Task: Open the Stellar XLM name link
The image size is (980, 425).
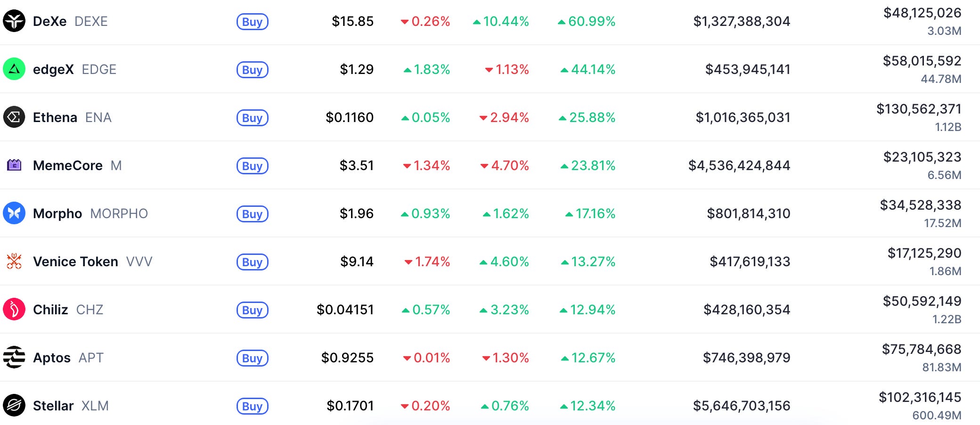Action: (x=71, y=406)
